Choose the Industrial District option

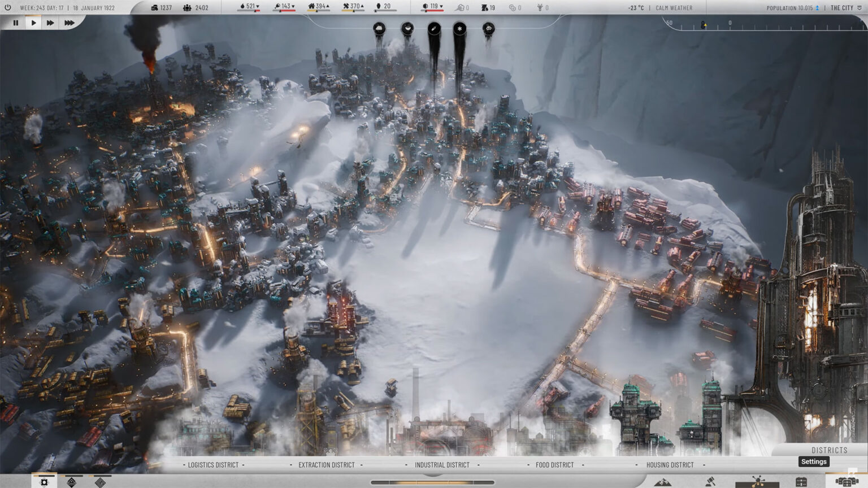(x=442, y=465)
